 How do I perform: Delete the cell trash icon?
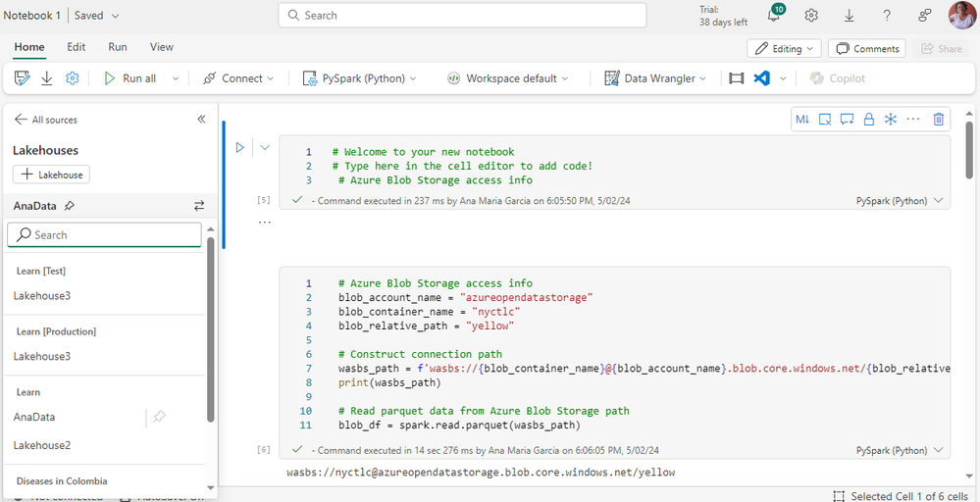[938, 120]
